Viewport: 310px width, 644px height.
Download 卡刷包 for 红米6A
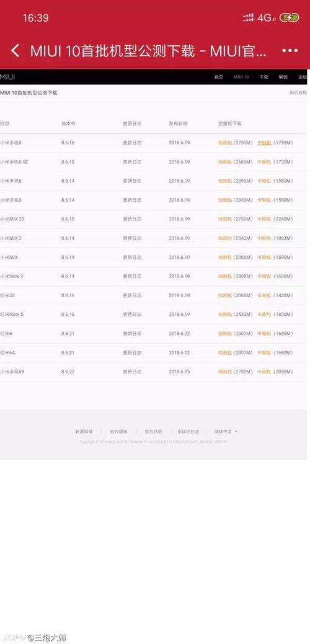click(x=264, y=352)
